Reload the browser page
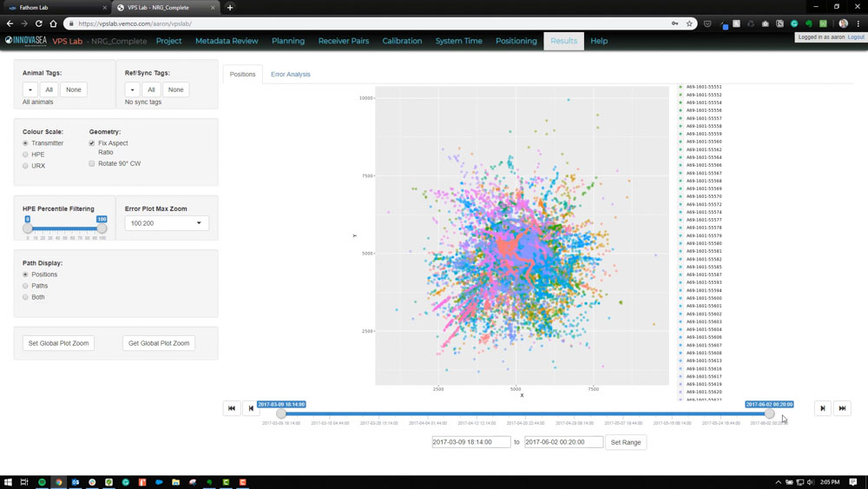The width and height of the screenshot is (868, 489). pyautogui.click(x=38, y=23)
